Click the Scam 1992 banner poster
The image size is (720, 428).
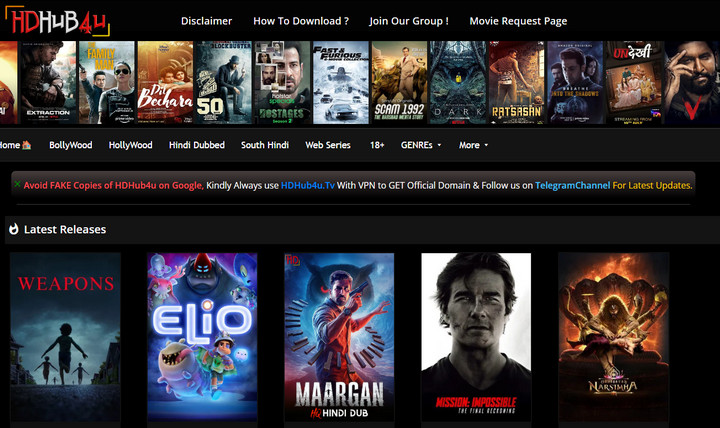coord(399,82)
